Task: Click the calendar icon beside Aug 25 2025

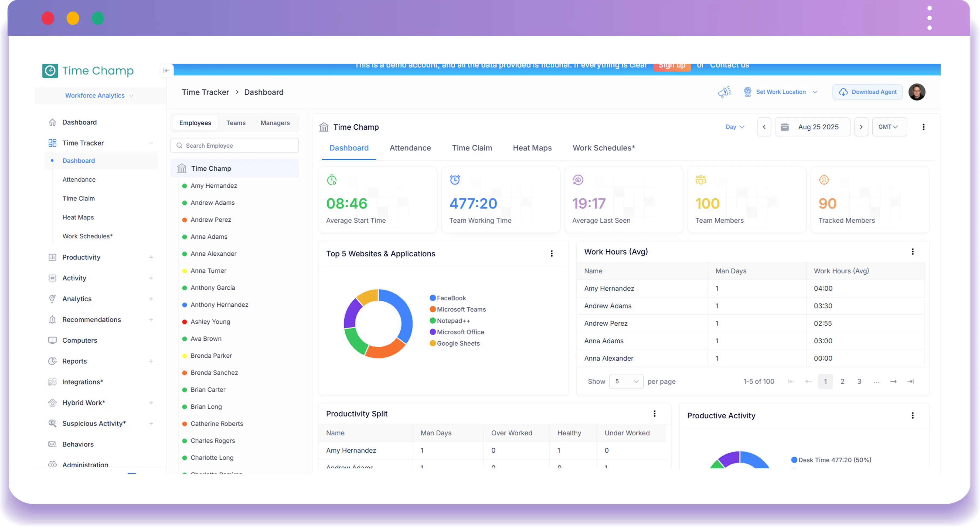Action: point(784,127)
